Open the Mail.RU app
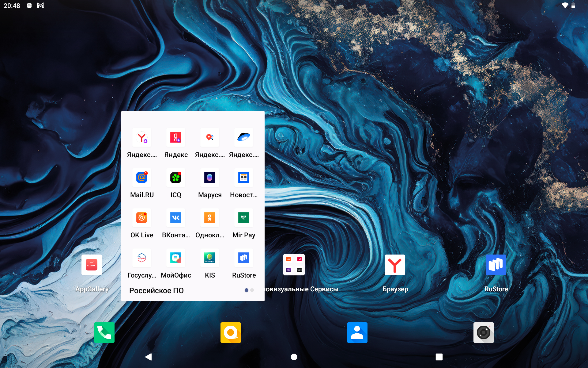The image size is (588, 368). (142, 178)
